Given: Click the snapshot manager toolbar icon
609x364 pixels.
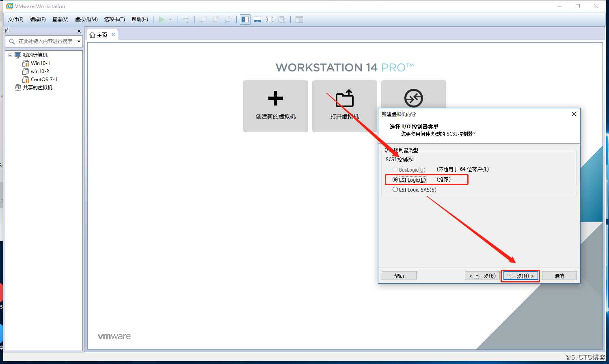Looking at the screenshot, I should (228, 19).
